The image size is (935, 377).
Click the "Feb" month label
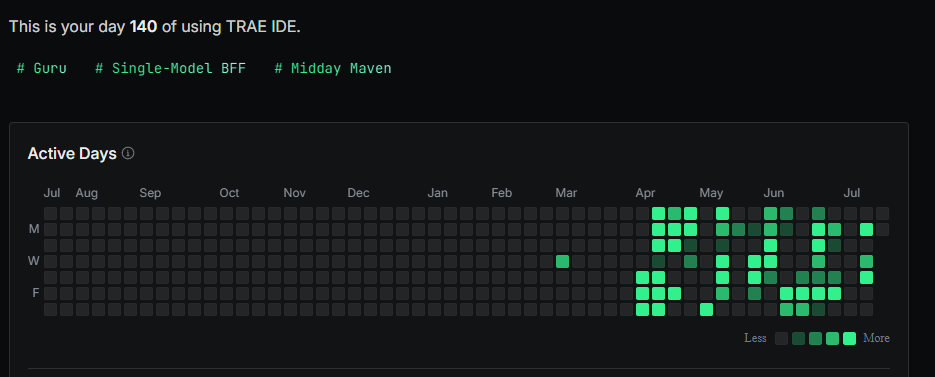tap(501, 193)
